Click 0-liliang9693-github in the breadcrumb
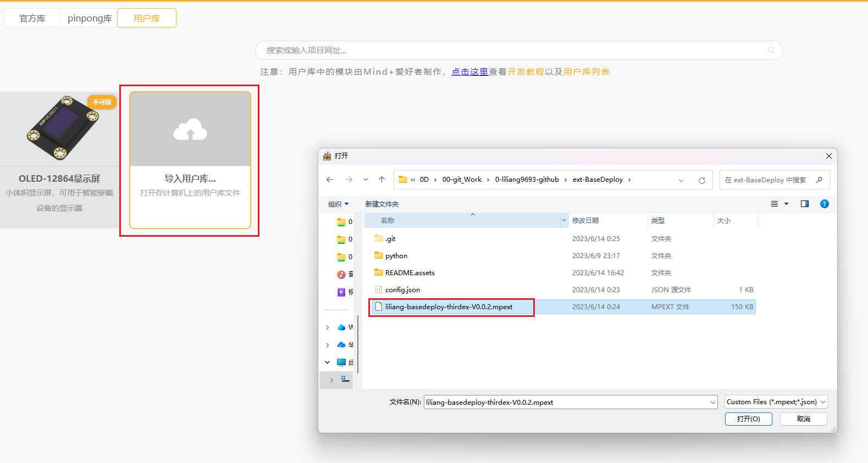Screen dimensions: 868x463 [527, 180]
